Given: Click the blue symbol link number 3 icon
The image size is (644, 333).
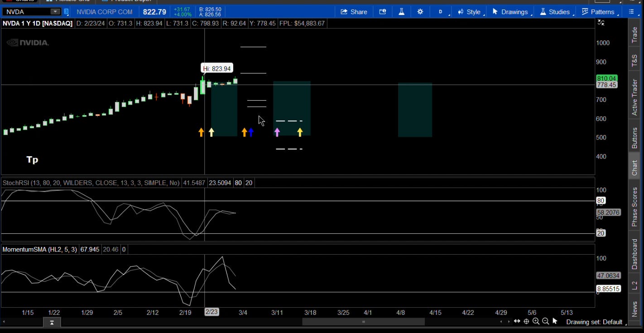Looking at the screenshot, I should (x=66, y=12).
